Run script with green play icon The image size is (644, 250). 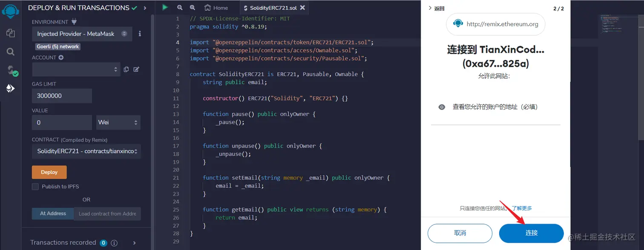click(x=165, y=7)
